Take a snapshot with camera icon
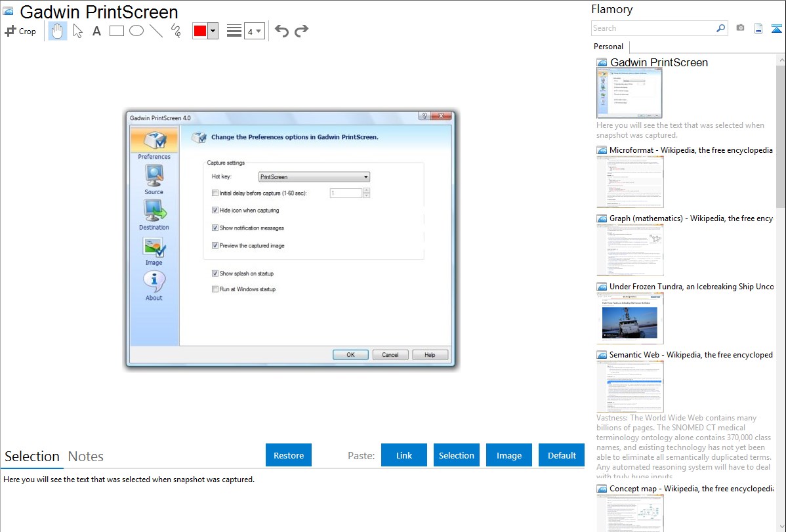 point(740,28)
